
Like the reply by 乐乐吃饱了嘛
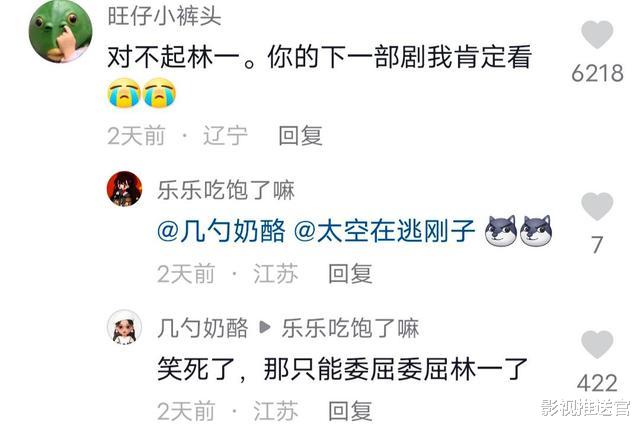tap(597, 207)
